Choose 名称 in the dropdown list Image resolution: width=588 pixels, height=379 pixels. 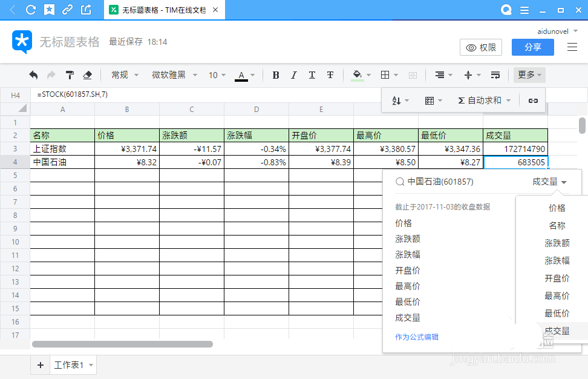tap(557, 226)
